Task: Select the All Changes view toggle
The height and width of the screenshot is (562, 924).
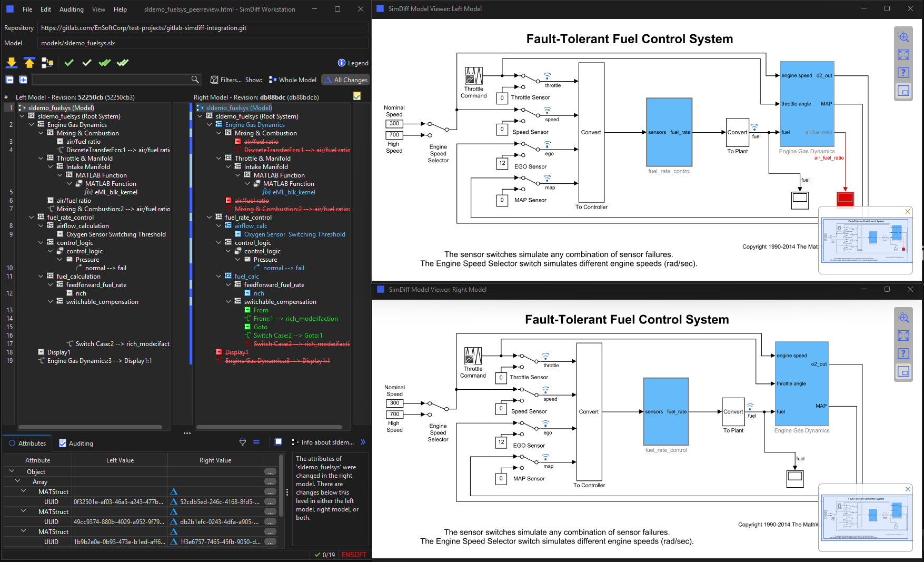Action: tap(346, 80)
